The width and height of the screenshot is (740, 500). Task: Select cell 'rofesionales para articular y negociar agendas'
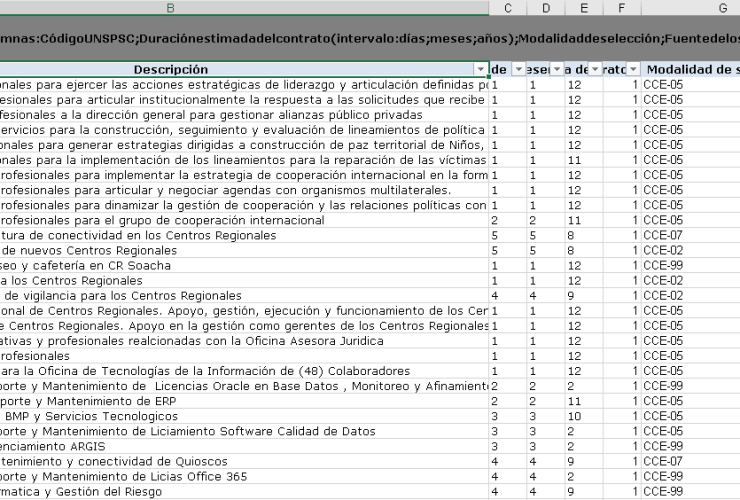pyautogui.click(x=244, y=190)
